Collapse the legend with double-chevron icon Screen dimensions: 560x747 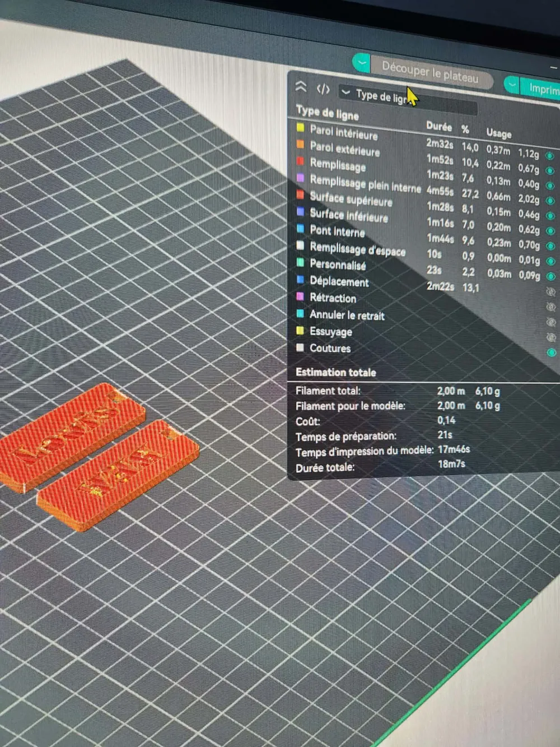[x=301, y=86]
